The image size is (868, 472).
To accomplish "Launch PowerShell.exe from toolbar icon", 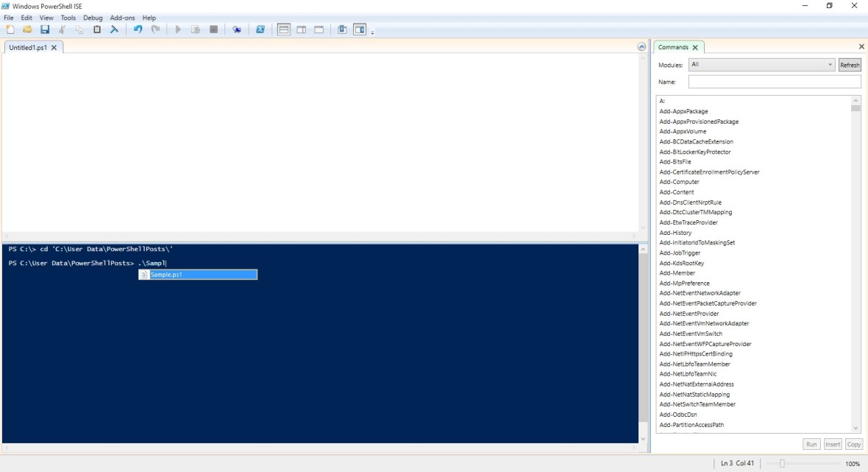I will coord(260,29).
